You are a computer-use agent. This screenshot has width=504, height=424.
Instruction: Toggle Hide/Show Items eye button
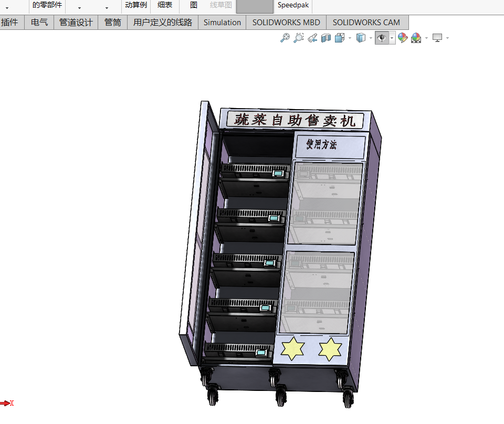click(382, 38)
